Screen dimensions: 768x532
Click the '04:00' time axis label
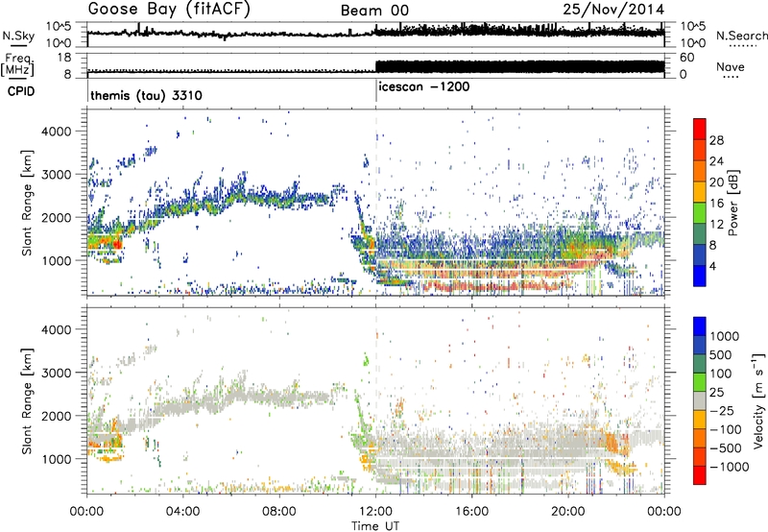coord(183,512)
